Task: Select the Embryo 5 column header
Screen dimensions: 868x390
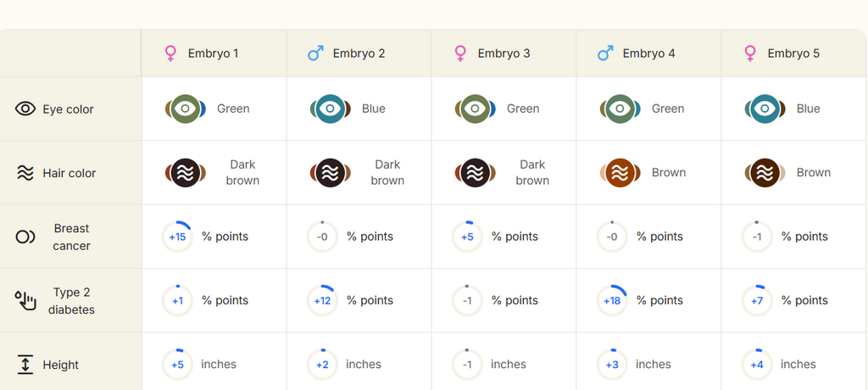Action: coord(793,53)
